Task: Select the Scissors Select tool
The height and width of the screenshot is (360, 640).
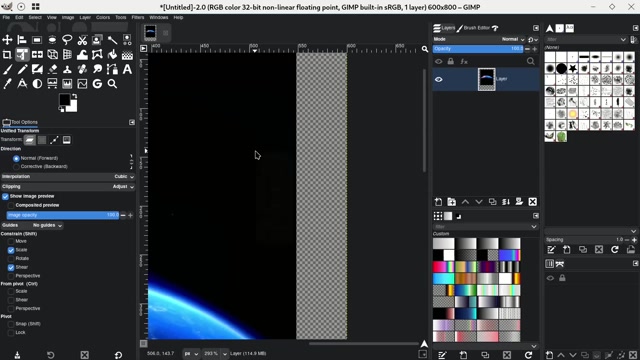Action: click(82, 40)
